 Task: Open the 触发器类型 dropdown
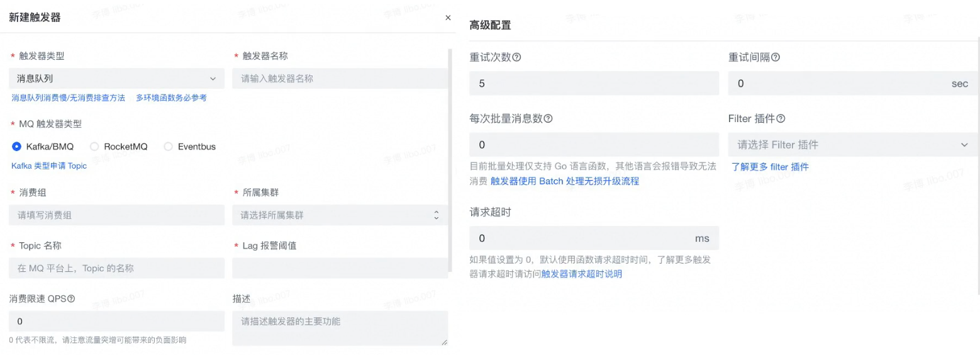(x=116, y=79)
